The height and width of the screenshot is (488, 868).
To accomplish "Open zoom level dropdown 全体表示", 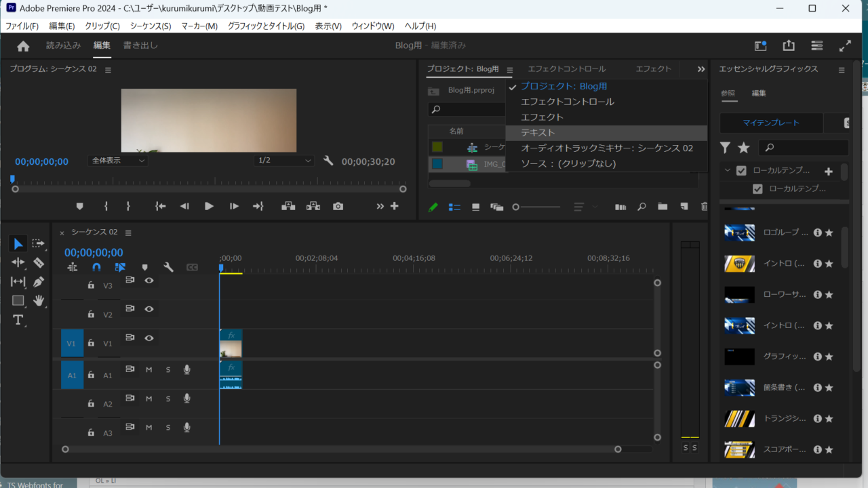I will click(x=119, y=161).
